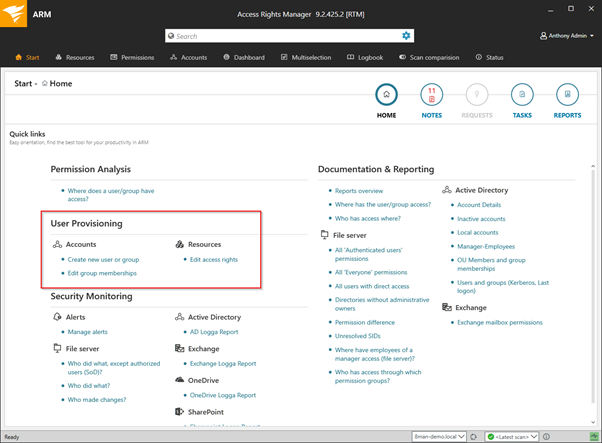Click the home icon in the breadcrumb
The height and width of the screenshot is (443, 602).
pyautogui.click(x=45, y=83)
